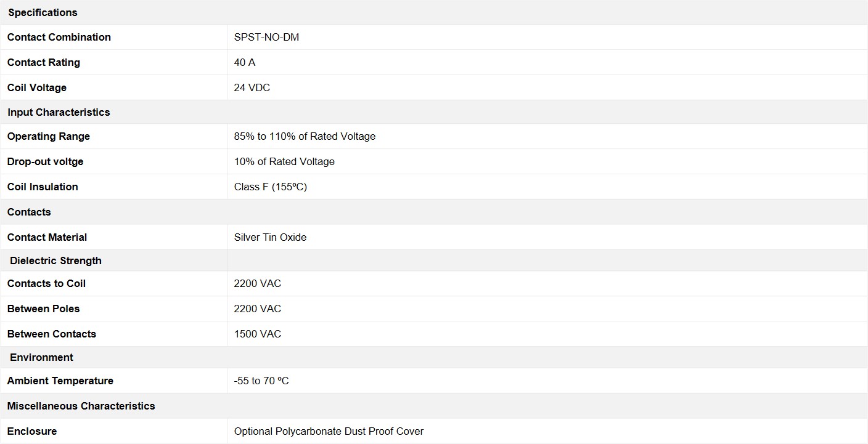
Task: Click the Specifications section header
Action: click(43, 12)
